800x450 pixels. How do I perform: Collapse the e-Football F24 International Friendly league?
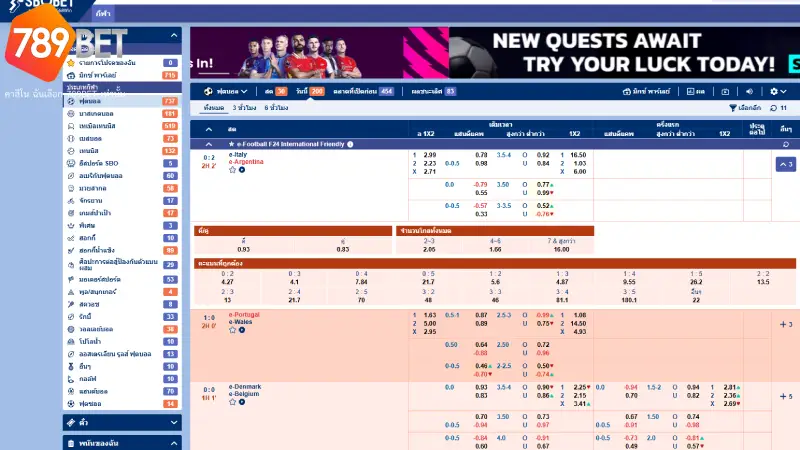point(208,144)
